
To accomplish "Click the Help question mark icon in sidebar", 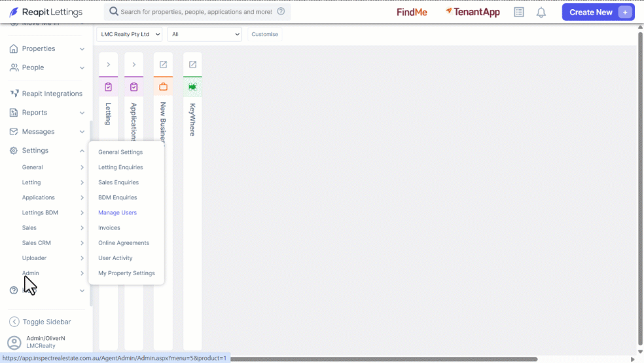I will coord(14,290).
